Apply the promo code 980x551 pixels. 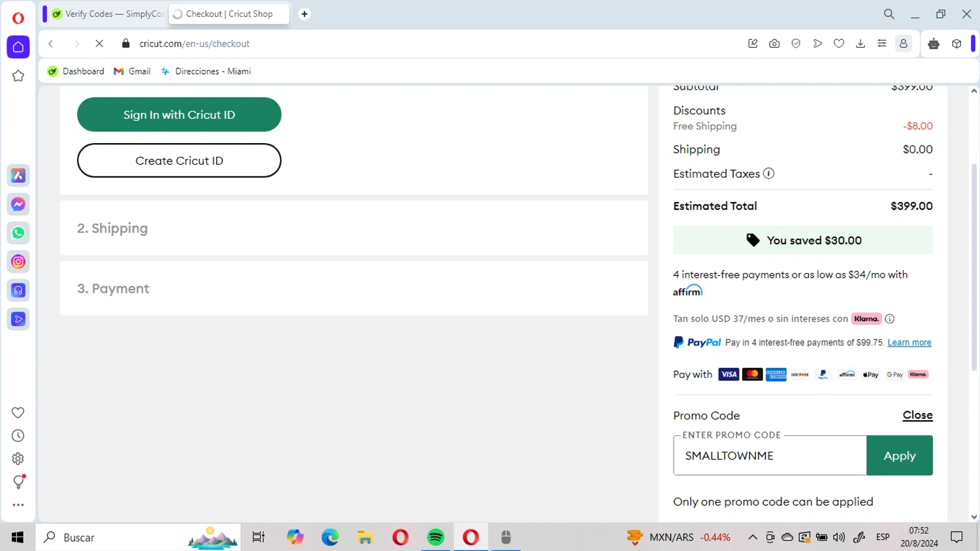tap(900, 456)
